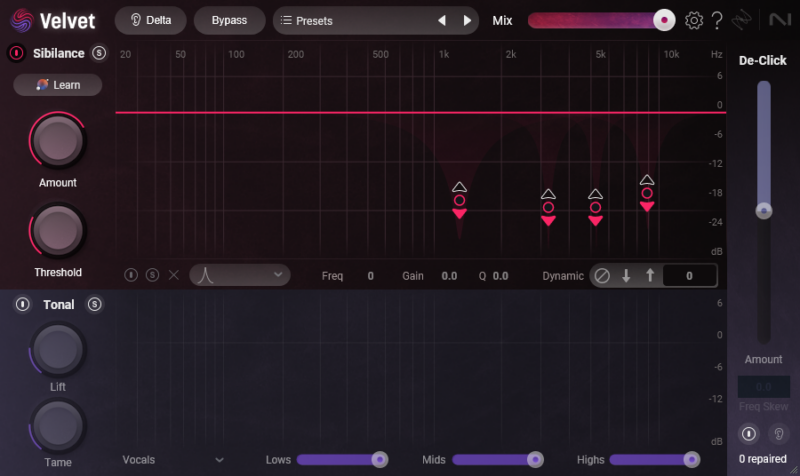Toggle De-Click power button
The height and width of the screenshot is (476, 800).
tap(748, 434)
